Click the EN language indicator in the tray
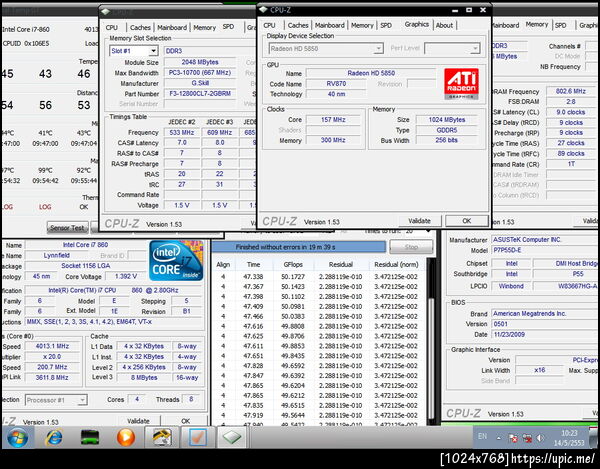This screenshot has width=600, height=469. click(x=483, y=436)
